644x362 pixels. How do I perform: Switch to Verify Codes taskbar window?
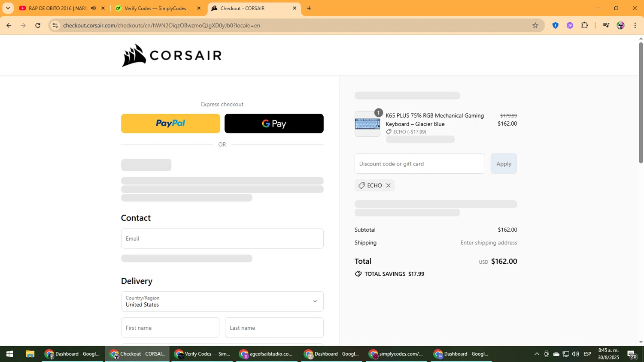tap(203, 354)
